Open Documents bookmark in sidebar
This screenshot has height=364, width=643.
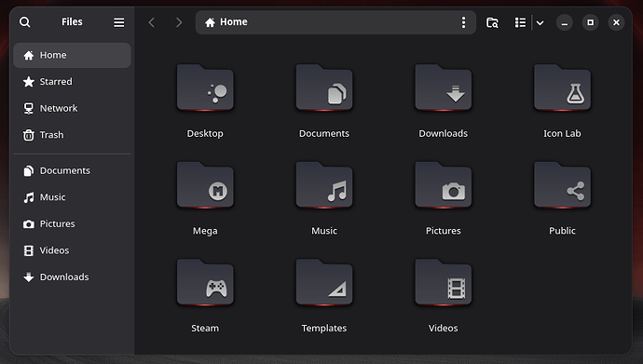point(72,170)
